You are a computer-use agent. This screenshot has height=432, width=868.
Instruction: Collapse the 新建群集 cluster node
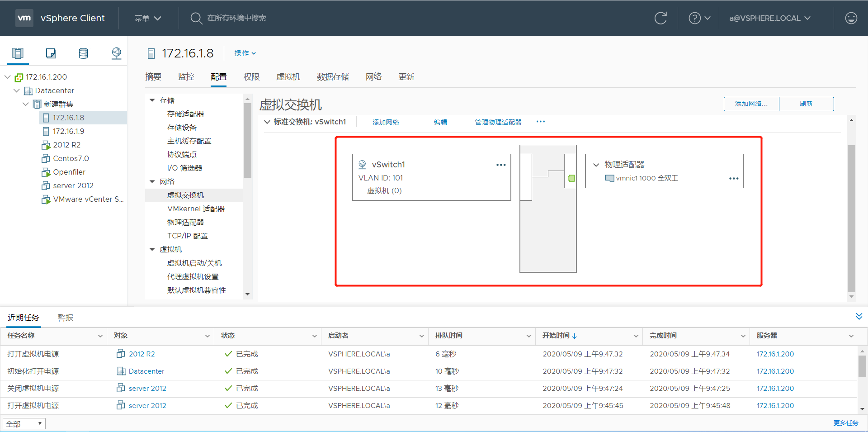coord(26,104)
